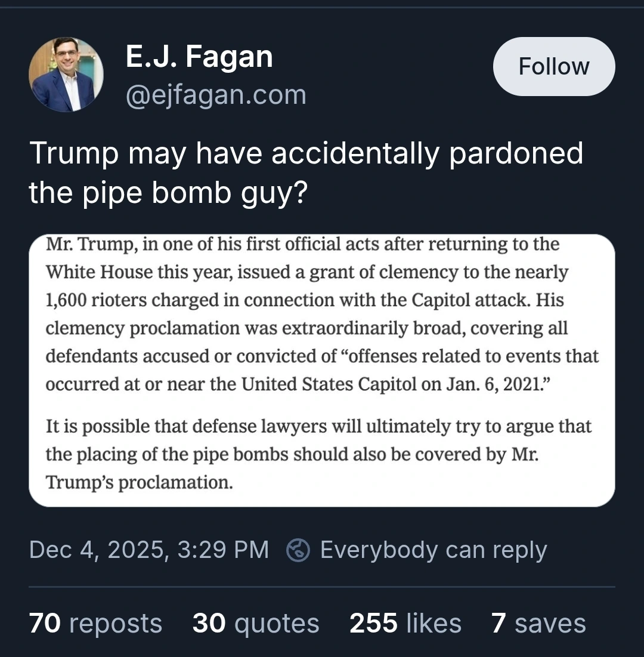Click the number 255 beside likes

click(373, 624)
